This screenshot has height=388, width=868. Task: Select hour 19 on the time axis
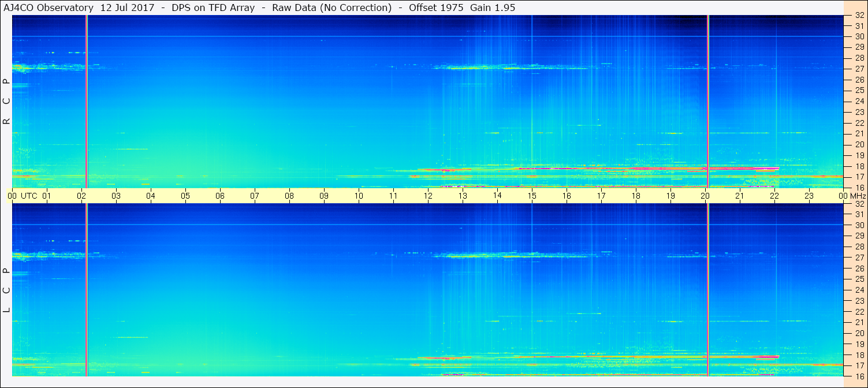point(670,196)
